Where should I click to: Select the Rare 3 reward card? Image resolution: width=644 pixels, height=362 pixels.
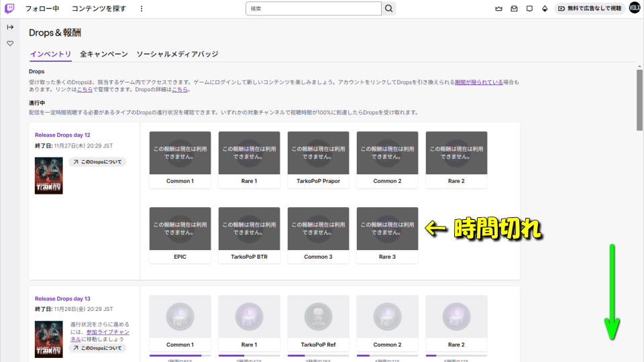point(387,235)
